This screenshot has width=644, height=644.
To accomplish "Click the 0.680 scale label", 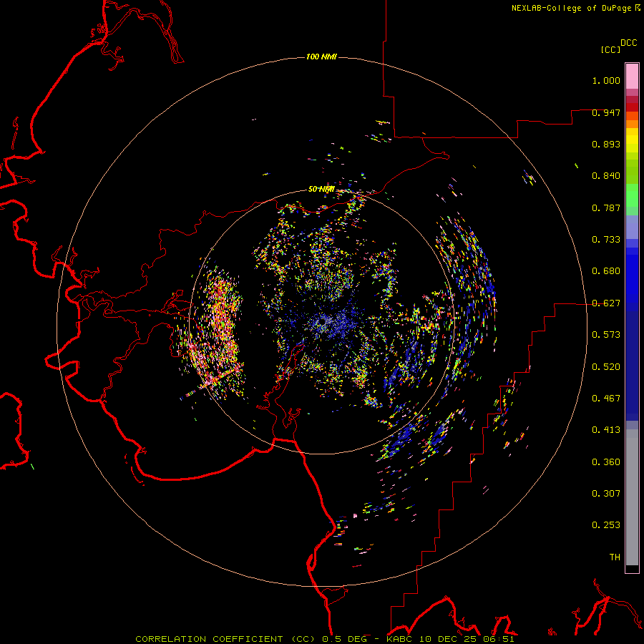I will [606, 271].
